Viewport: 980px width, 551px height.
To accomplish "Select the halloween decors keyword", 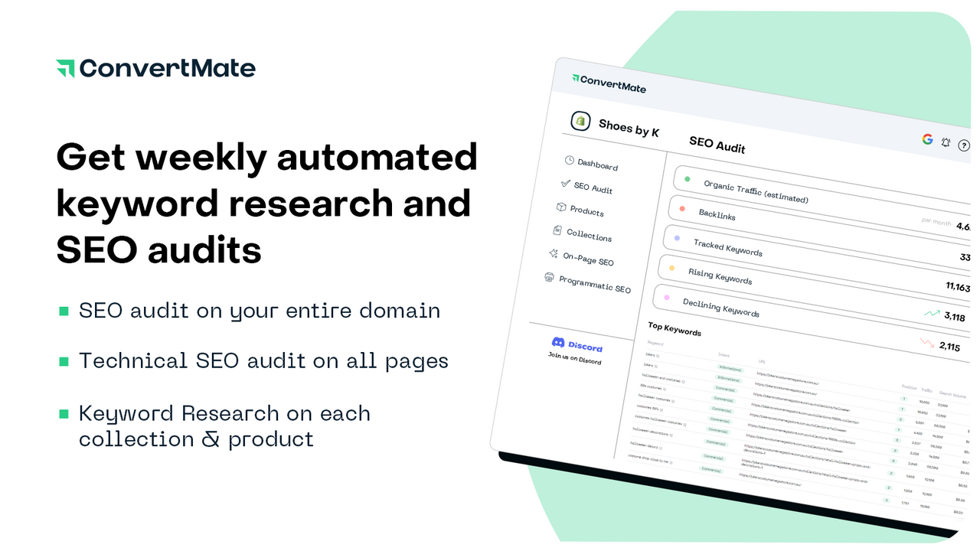I will [x=644, y=445].
